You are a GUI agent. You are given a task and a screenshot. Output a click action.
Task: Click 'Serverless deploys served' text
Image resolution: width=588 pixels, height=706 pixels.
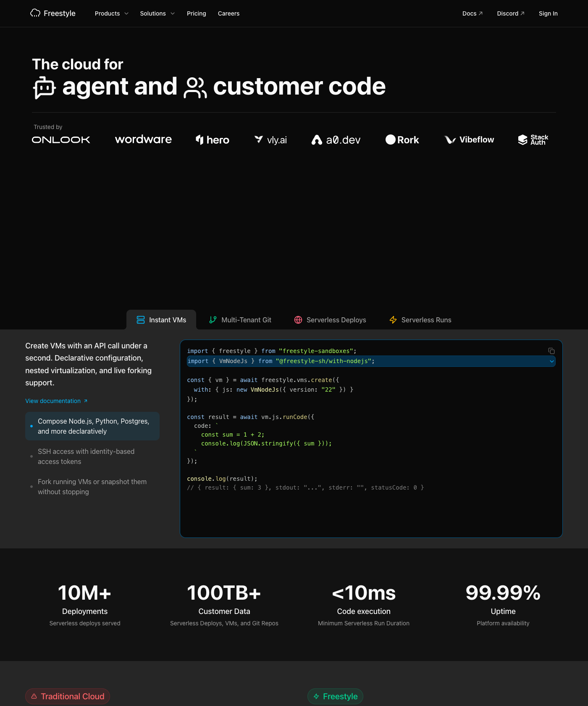[x=85, y=623]
